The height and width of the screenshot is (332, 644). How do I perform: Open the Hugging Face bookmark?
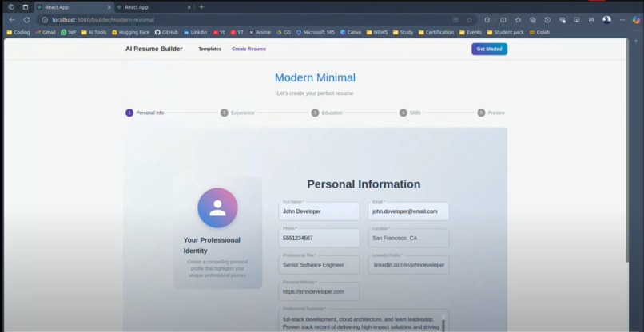click(130, 32)
